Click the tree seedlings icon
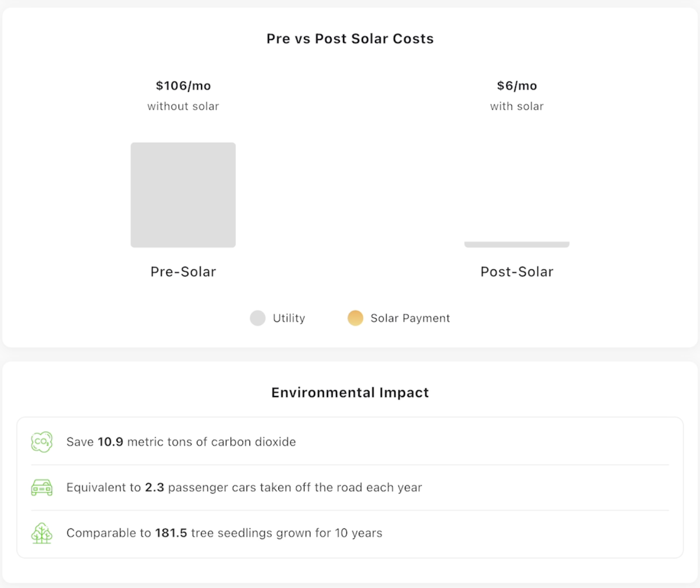This screenshot has width=700, height=588. [x=41, y=533]
